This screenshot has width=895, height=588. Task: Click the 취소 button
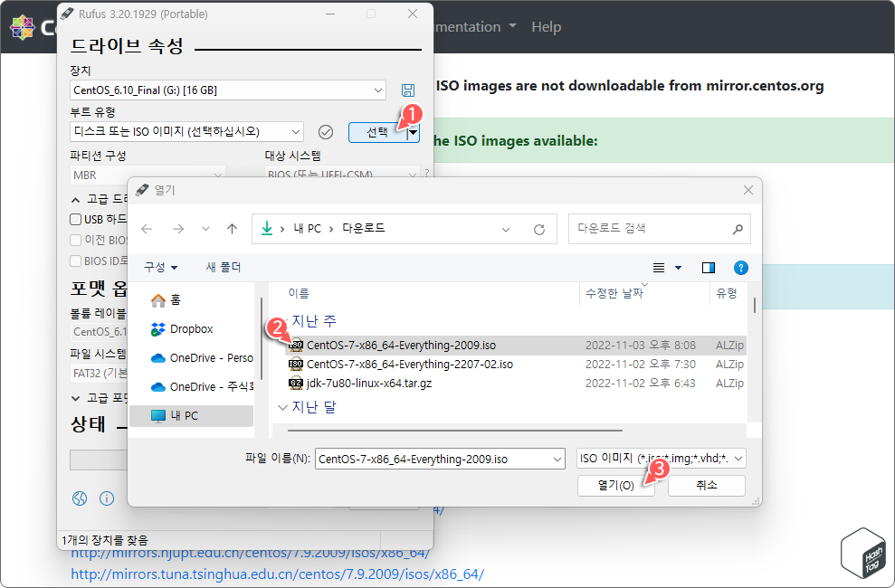tap(707, 486)
